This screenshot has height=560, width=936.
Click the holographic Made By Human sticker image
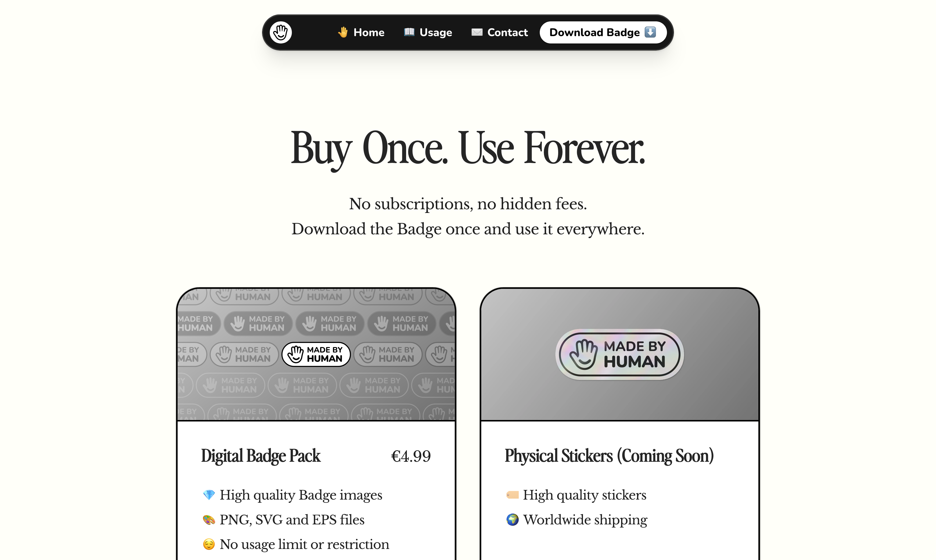point(619,354)
